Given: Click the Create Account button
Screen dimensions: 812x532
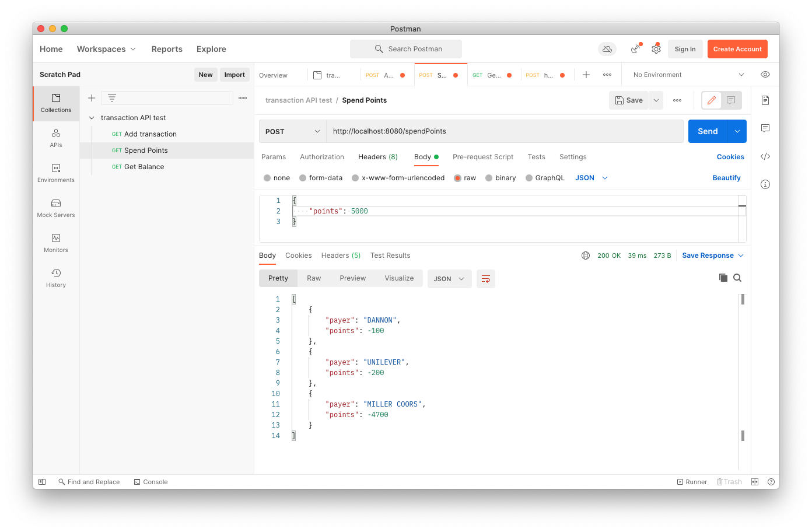Looking at the screenshot, I should click(x=737, y=49).
